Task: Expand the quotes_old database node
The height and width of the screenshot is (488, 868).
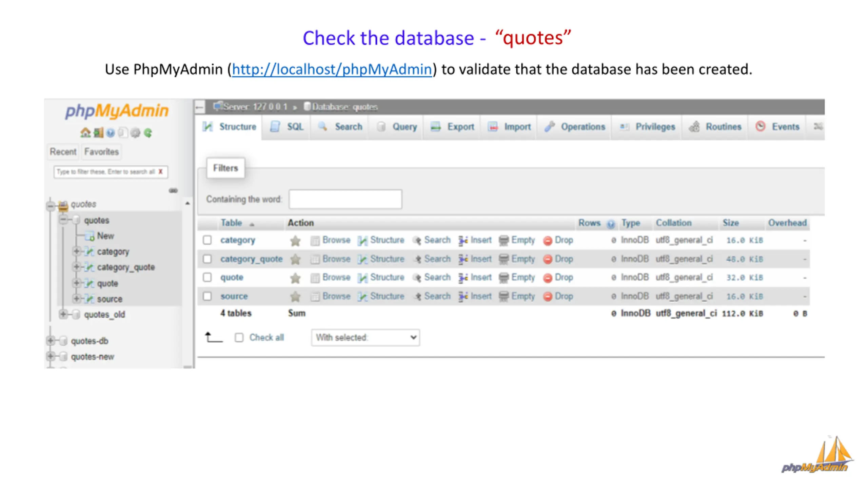Action: 63,314
